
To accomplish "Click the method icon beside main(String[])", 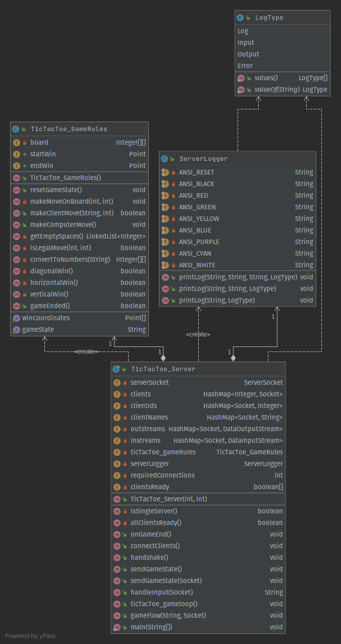I will pos(117,627).
